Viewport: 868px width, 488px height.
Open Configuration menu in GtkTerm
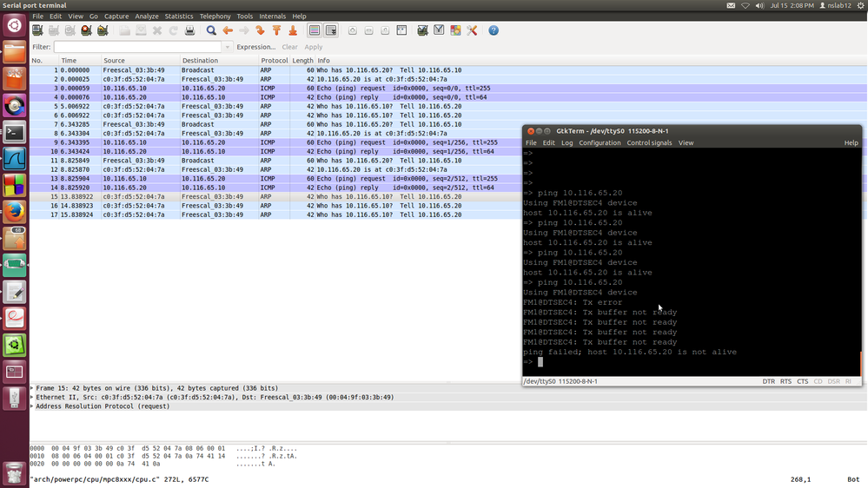600,142
